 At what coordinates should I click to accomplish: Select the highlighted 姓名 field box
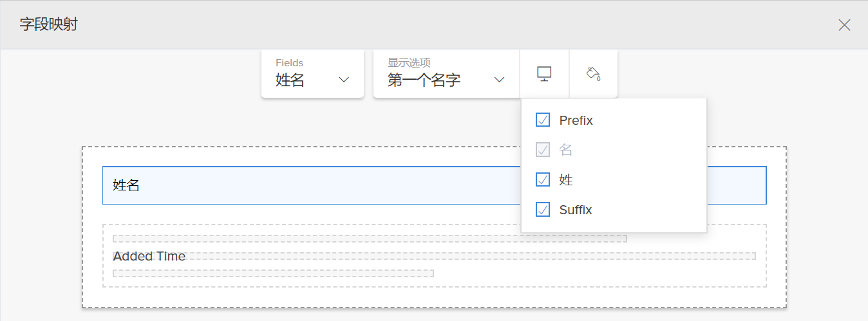(309, 185)
